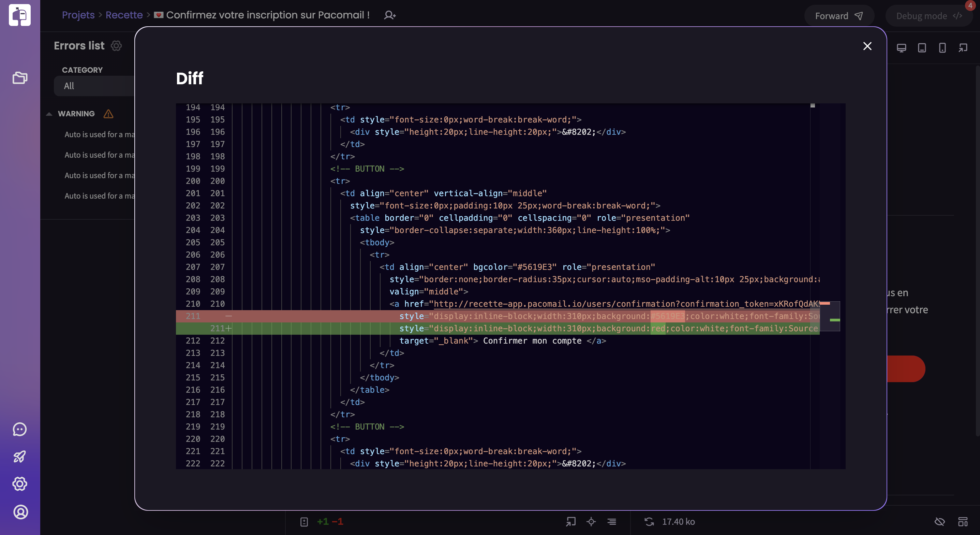Click the '+1' additions count

coord(323,522)
